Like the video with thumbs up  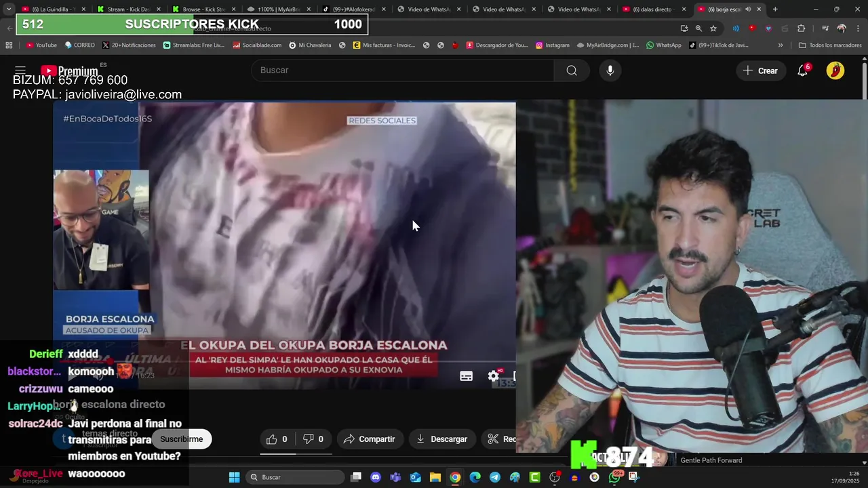[x=277, y=439]
